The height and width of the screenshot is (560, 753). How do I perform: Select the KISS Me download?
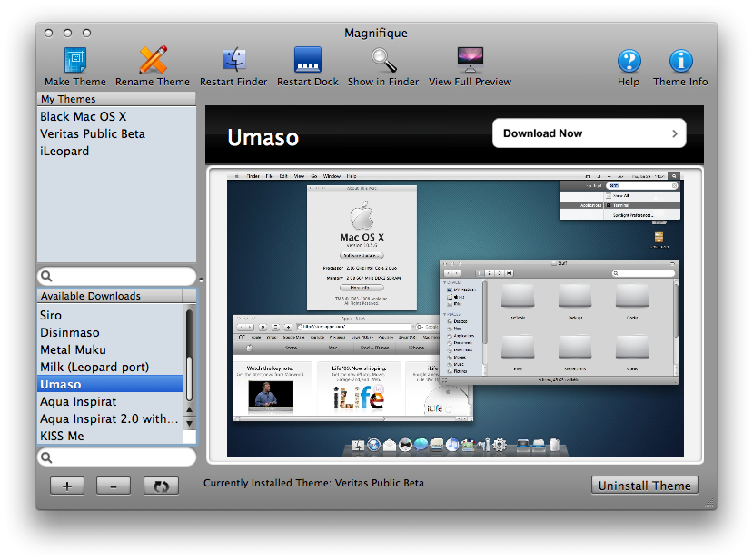pyautogui.click(x=110, y=437)
